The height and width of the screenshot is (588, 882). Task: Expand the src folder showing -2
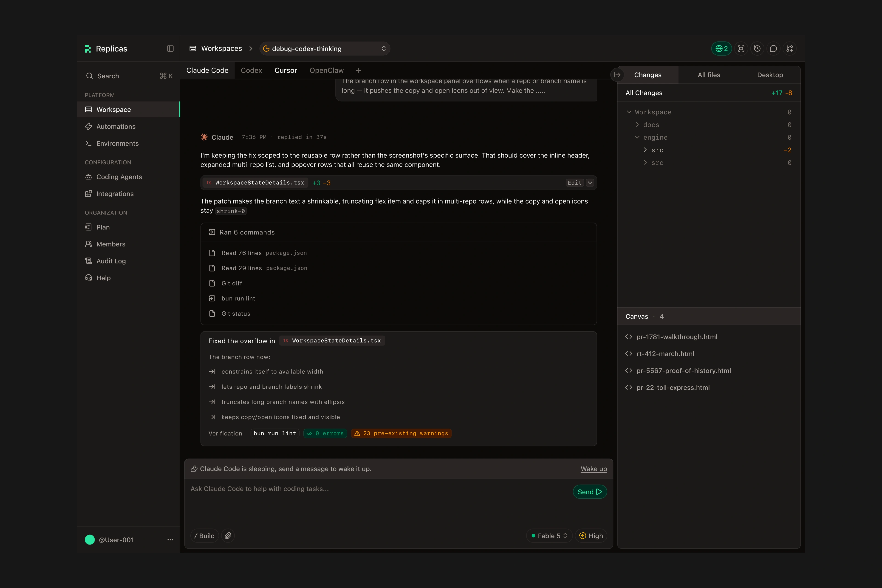(645, 150)
